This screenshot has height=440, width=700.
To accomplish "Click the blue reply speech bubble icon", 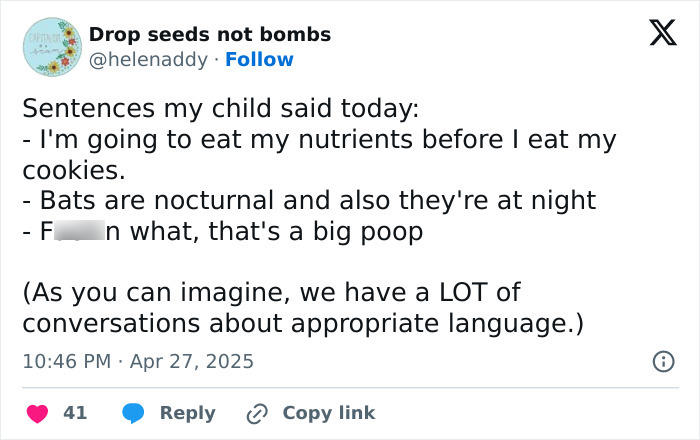I will pyautogui.click(x=132, y=413).
